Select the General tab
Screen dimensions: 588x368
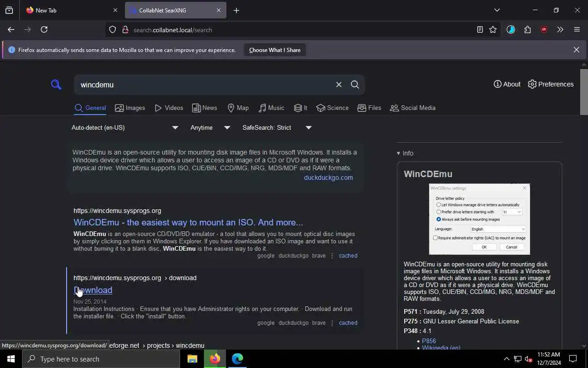point(90,108)
